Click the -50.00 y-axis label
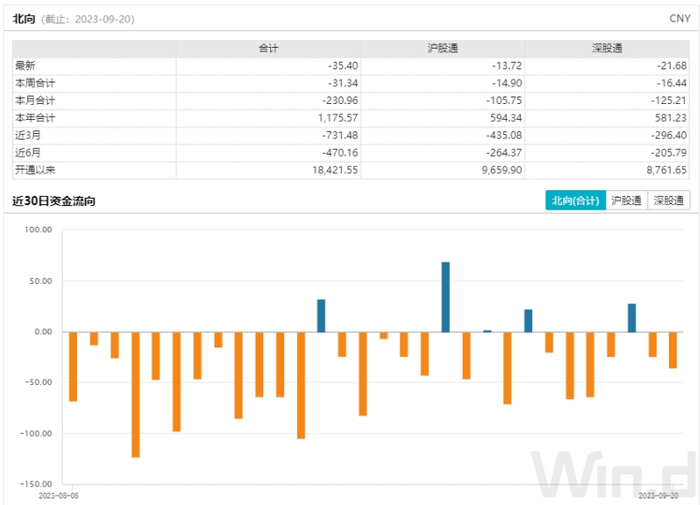This screenshot has width=700, height=505. click(38, 382)
